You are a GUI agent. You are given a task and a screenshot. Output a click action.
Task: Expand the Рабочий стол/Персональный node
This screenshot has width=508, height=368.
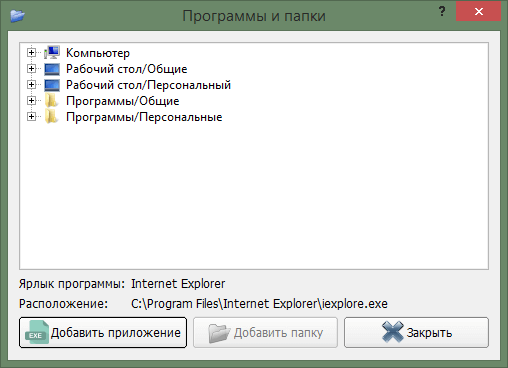coord(31,84)
